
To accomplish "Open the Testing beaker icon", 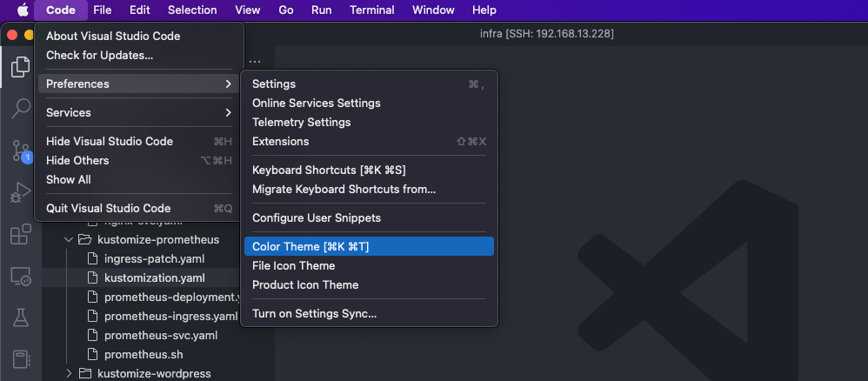I will pyautogui.click(x=21, y=317).
